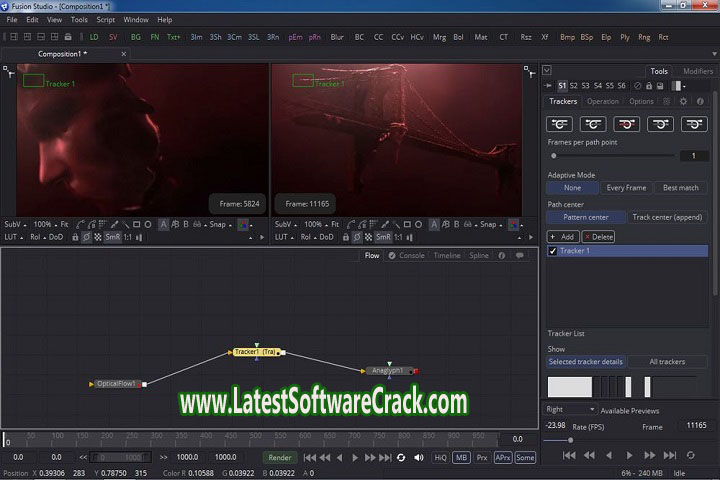Open the Script menu

106,19
